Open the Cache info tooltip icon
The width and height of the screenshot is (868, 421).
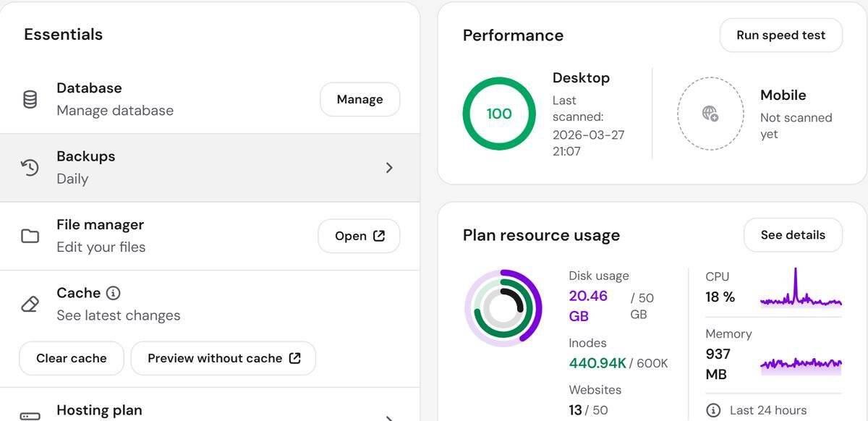[113, 293]
